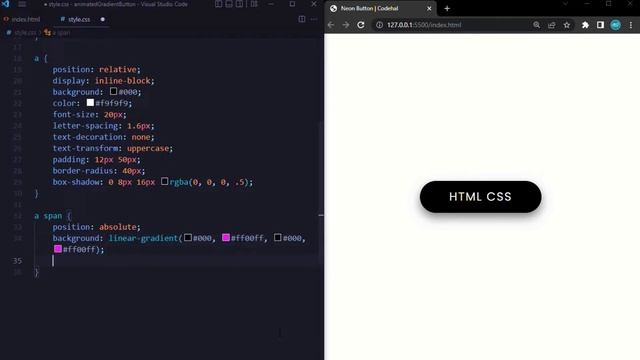View site information icon in address bar
Screen dimensions: 640x360
coord(380,25)
